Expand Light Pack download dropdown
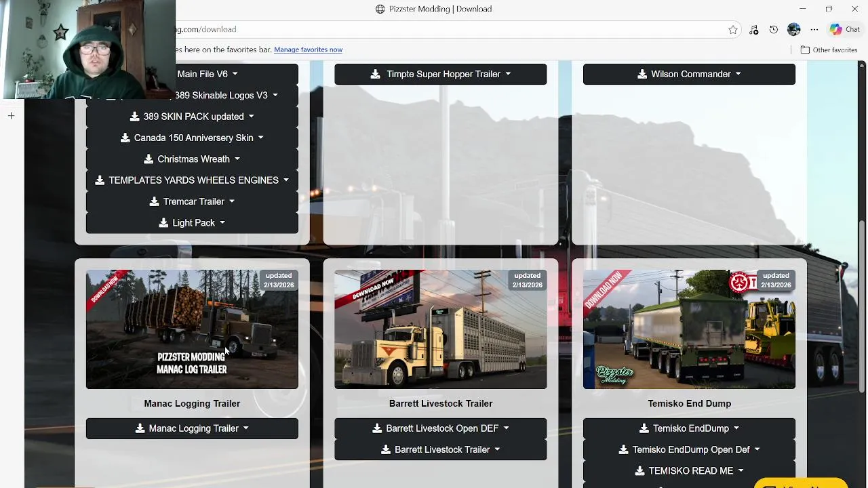The image size is (868, 488). tap(192, 223)
